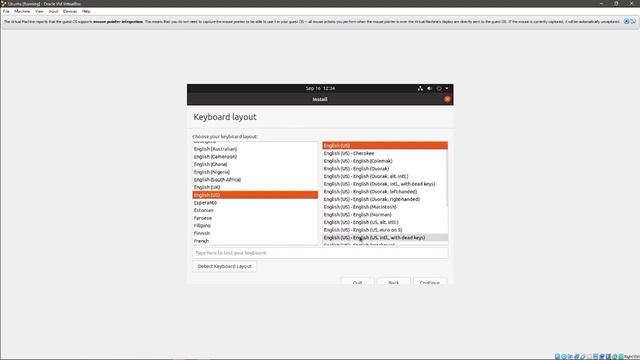
Task: Select English (Australian) layout
Action: pyautogui.click(x=255, y=149)
